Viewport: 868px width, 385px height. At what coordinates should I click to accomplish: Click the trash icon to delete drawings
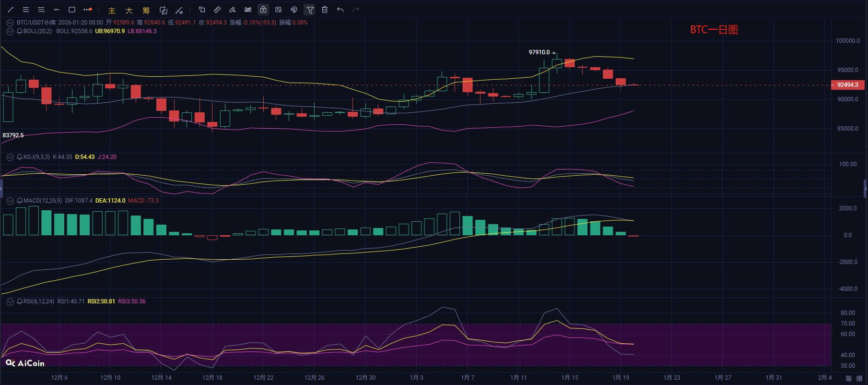pos(325,10)
